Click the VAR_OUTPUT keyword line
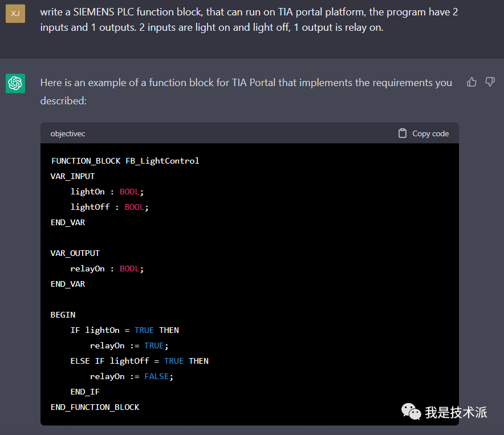Image resolution: width=504 pixels, height=435 pixels. click(x=75, y=253)
